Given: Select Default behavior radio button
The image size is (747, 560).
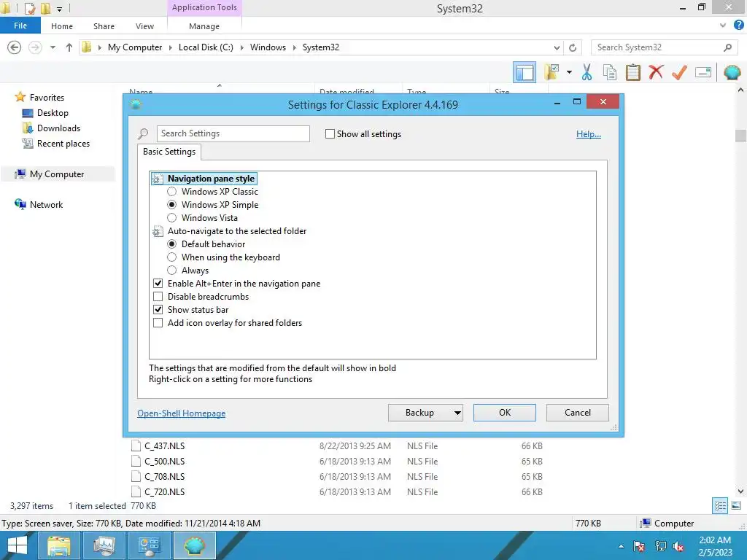Looking at the screenshot, I should click(171, 244).
